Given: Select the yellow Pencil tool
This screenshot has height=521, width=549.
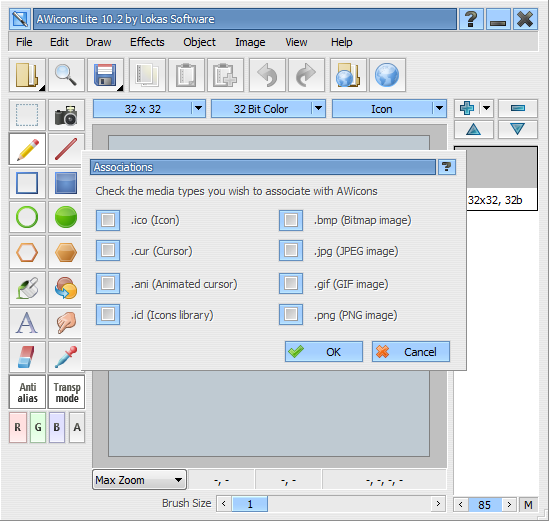Looking at the screenshot, I should (27, 149).
